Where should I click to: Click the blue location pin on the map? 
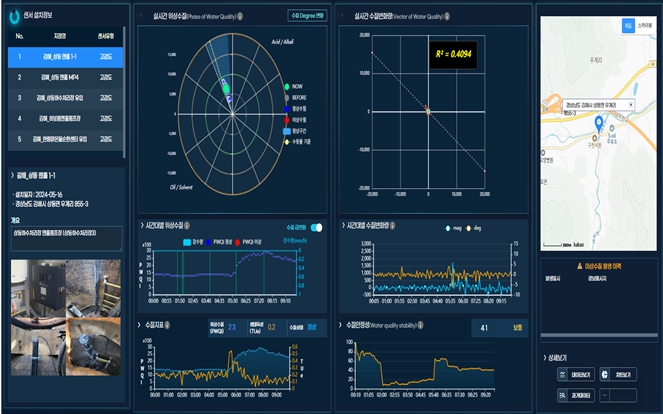(598, 123)
